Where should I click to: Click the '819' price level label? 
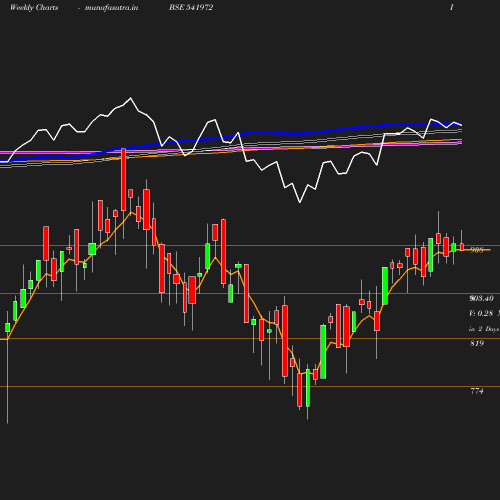477,343
